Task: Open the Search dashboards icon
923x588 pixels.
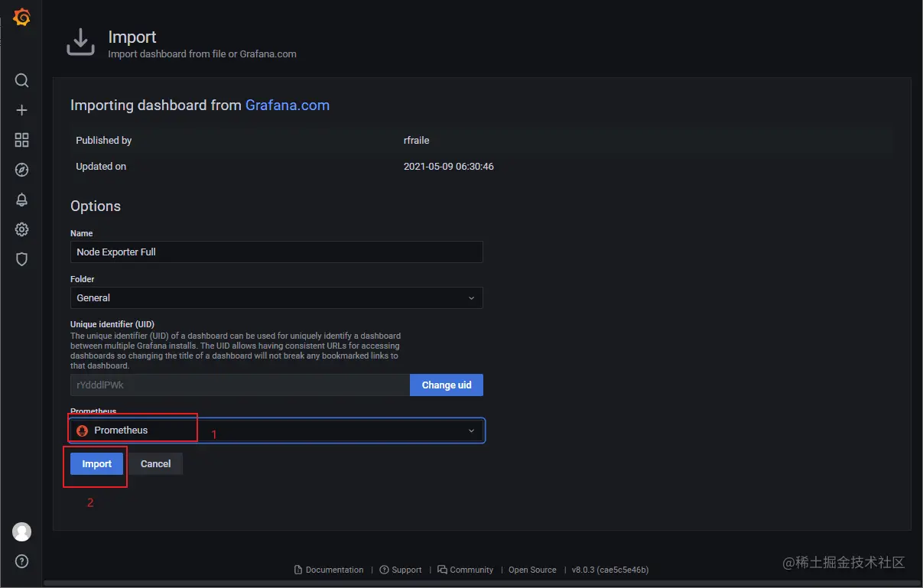Action: (22, 80)
